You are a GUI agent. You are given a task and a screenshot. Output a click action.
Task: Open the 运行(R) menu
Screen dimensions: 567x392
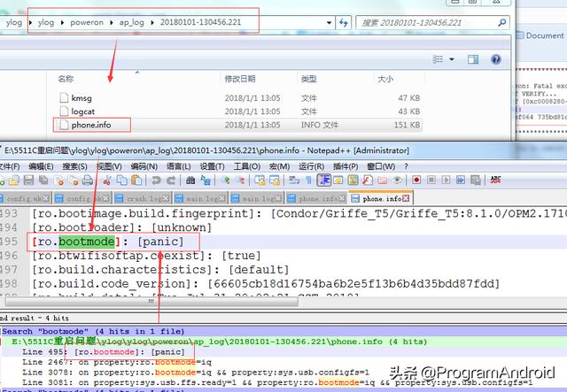pos(311,166)
